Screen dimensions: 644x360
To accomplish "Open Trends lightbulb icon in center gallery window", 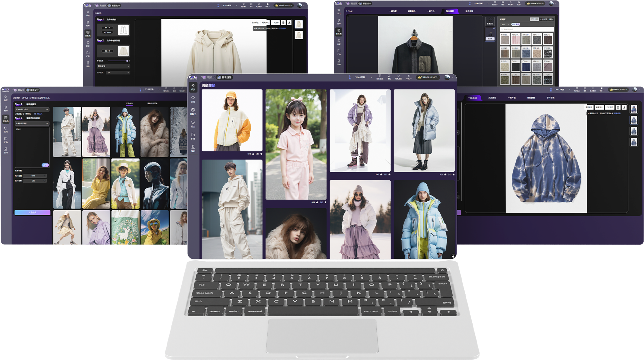I will 193,98.
